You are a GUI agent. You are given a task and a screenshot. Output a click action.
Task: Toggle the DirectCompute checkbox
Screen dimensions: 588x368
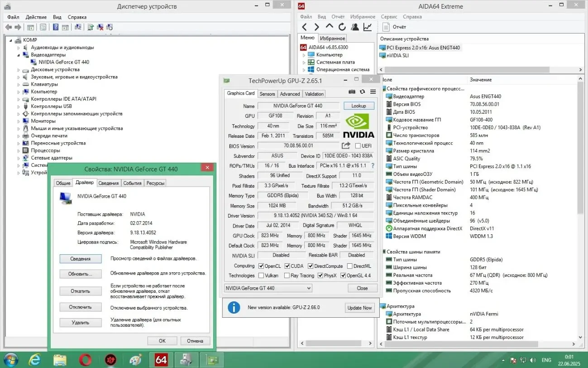click(x=311, y=266)
